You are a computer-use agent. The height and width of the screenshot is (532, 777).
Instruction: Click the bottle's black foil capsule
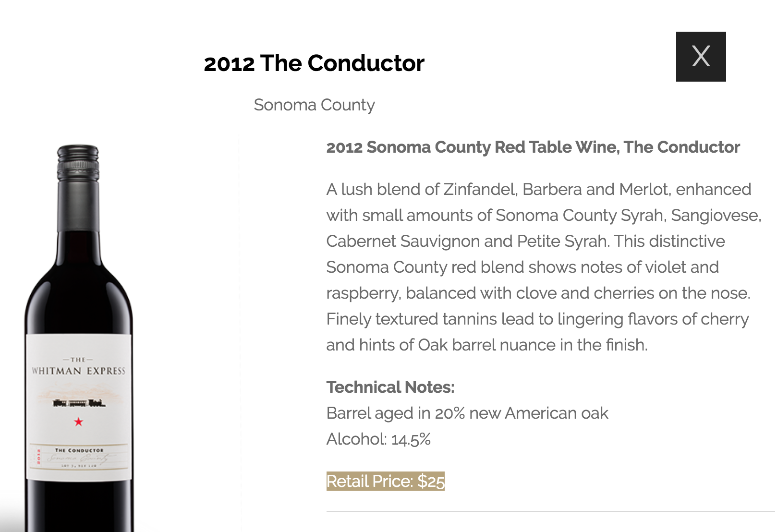78,192
